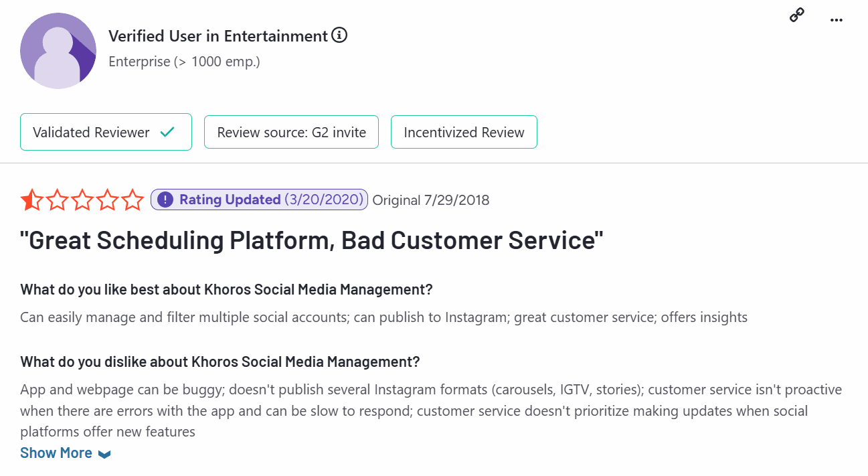Click the fifth rating star outline
Viewport: 868px width, 476px height.
coord(133,200)
